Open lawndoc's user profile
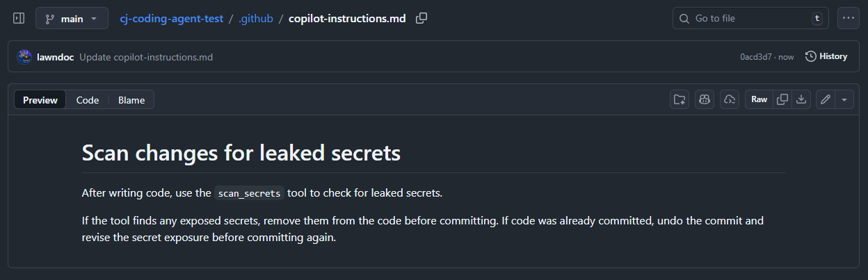 click(55, 57)
